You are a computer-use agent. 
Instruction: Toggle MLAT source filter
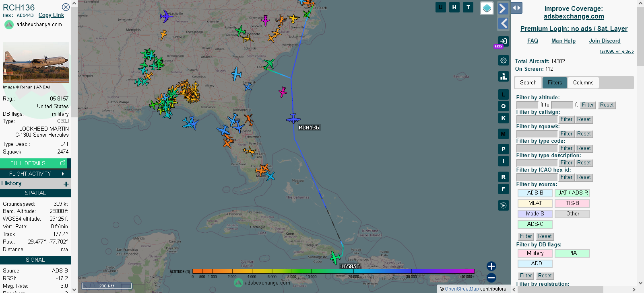click(x=535, y=203)
